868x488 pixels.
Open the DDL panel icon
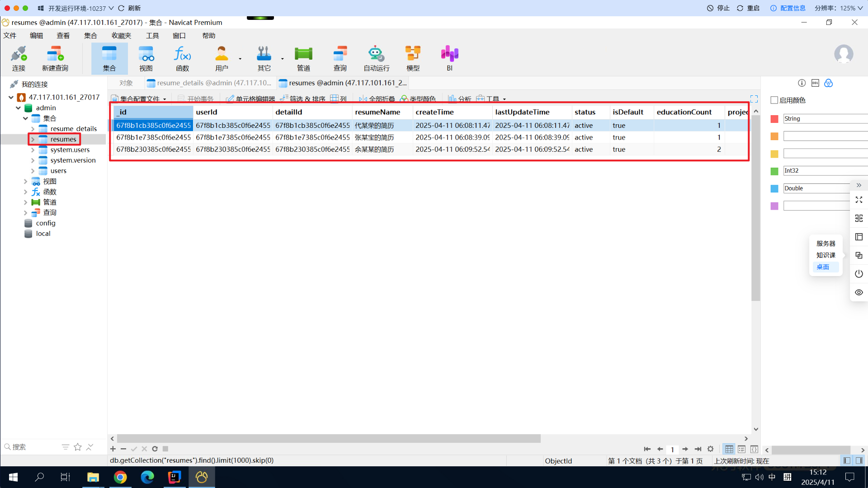click(815, 83)
